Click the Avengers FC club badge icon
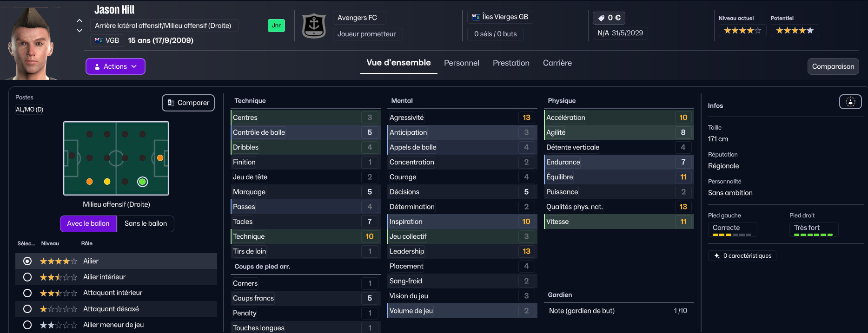 314,26
